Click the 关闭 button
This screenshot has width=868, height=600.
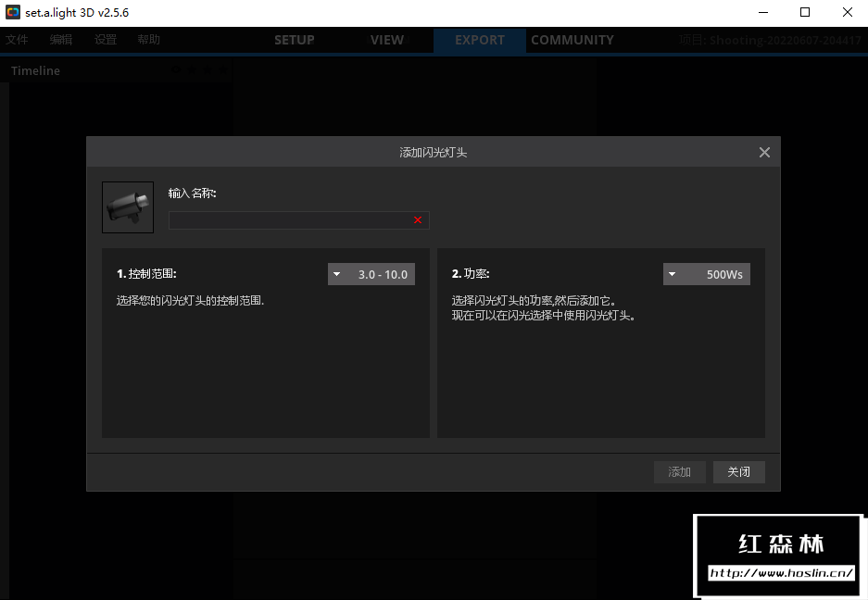pos(738,472)
